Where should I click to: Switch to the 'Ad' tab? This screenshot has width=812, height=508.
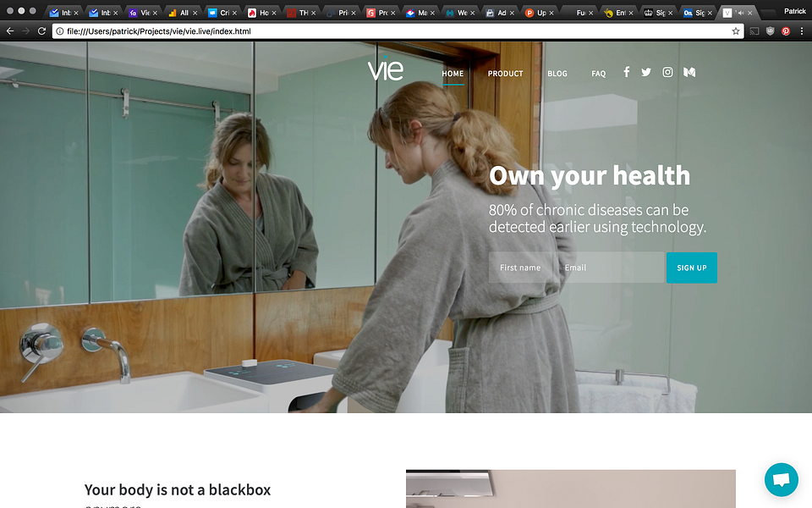click(497, 13)
